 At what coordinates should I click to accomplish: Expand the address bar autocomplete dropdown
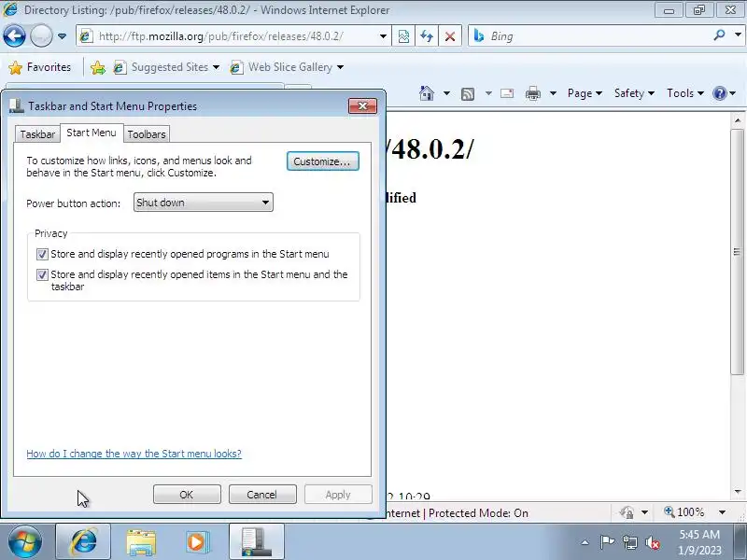click(x=383, y=36)
